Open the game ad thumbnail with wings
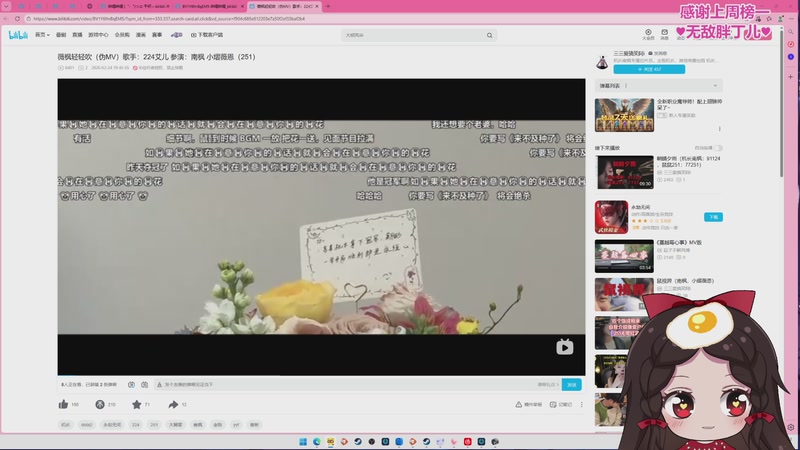 point(624,115)
